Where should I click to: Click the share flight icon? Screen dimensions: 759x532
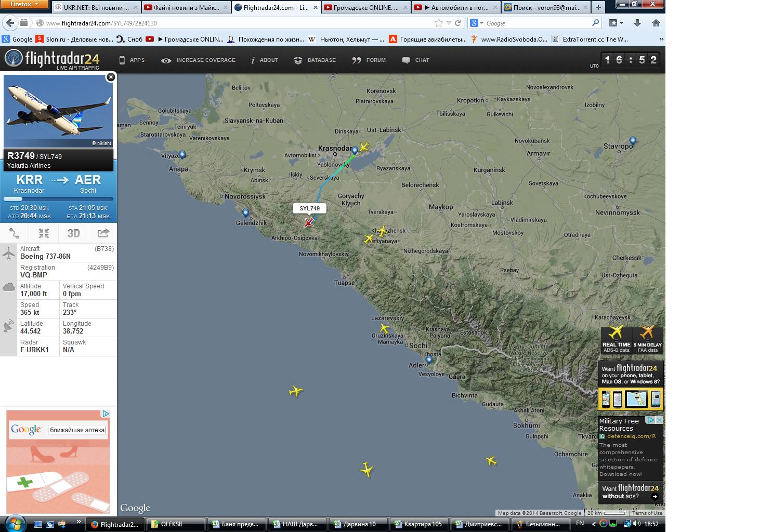[x=103, y=233]
